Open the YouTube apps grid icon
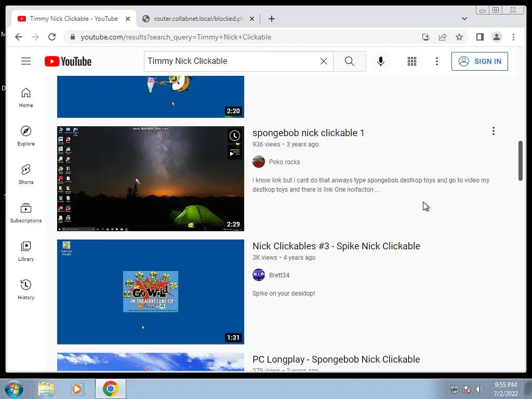This screenshot has height=399, width=532. point(412,61)
